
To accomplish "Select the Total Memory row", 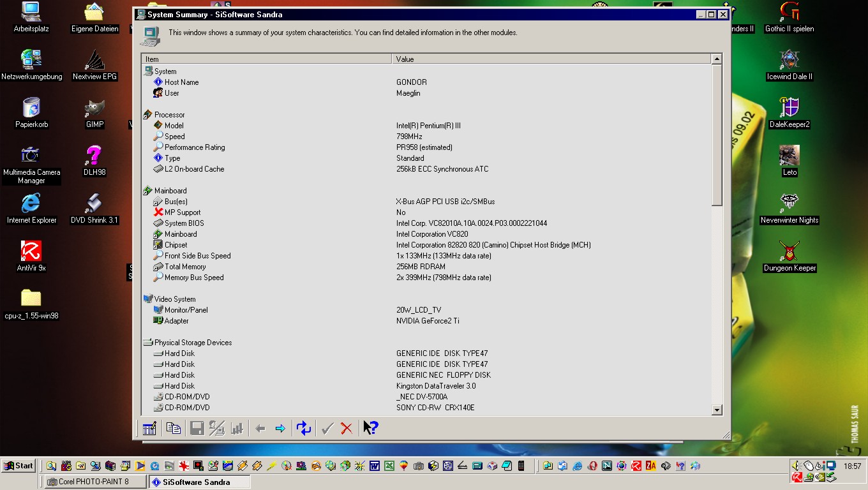I will pos(426,267).
